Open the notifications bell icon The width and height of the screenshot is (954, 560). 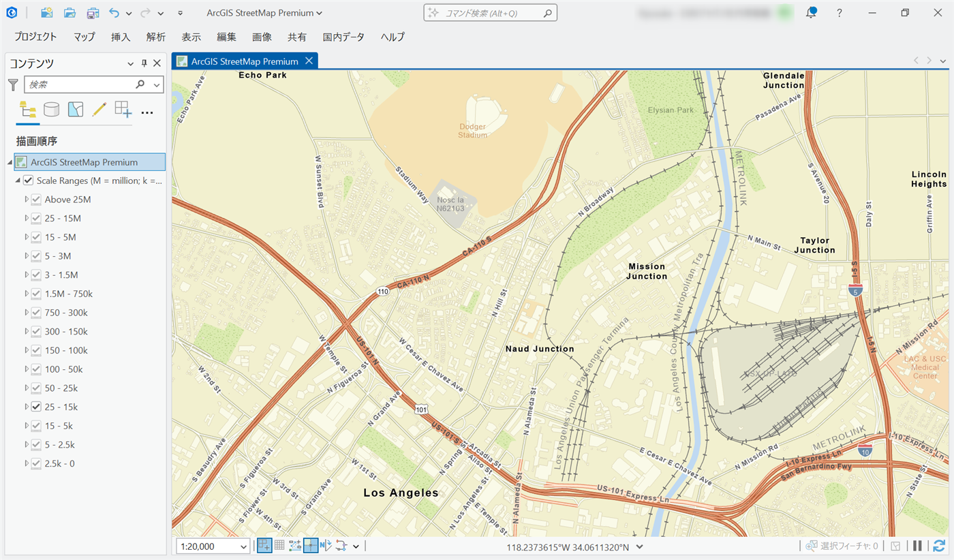(x=811, y=13)
